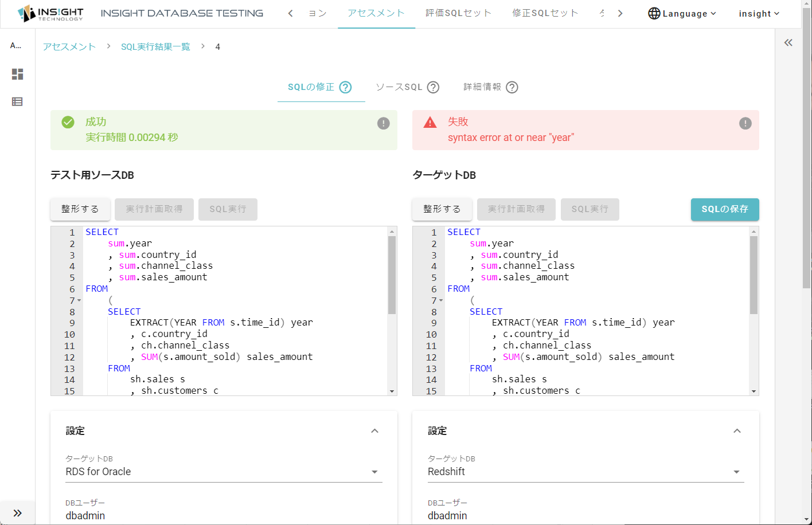The image size is (812, 525).
Task: Open the insight user menu
Action: click(759, 13)
